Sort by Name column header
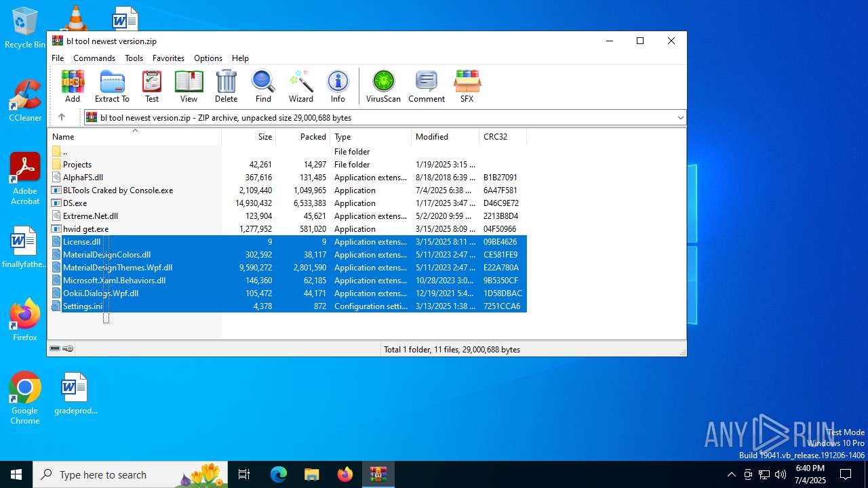 [x=135, y=137]
